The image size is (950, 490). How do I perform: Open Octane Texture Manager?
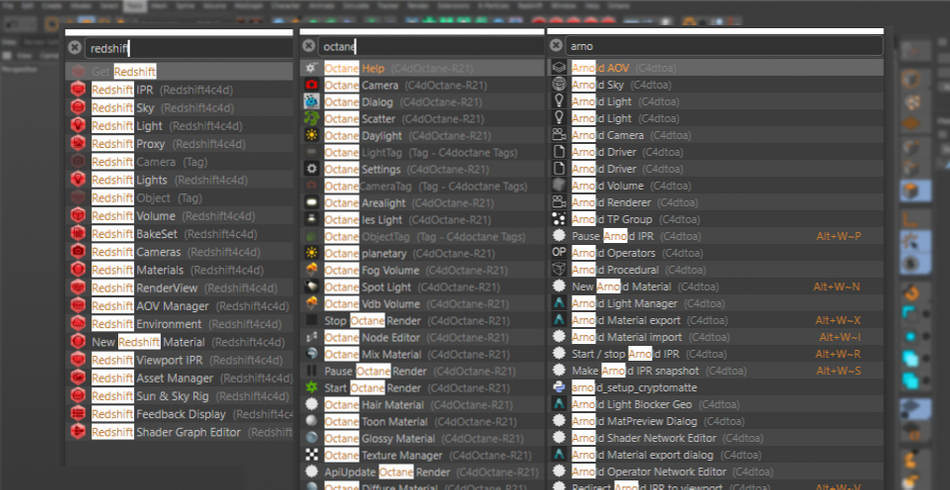click(x=422, y=455)
